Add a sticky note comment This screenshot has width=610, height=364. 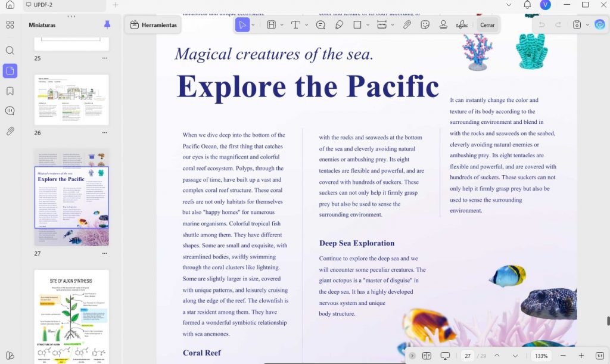320,25
